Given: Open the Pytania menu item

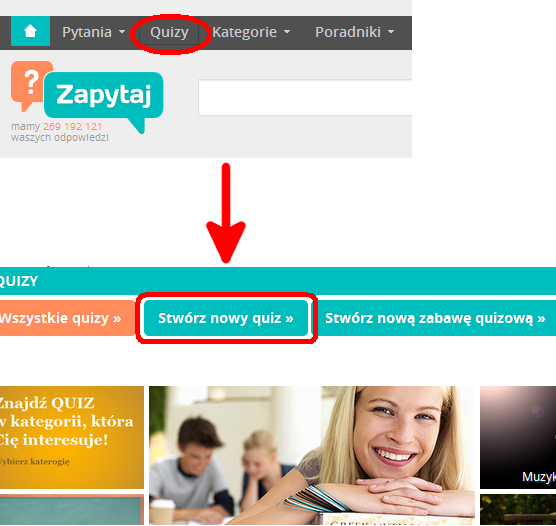Looking at the screenshot, I should [x=87, y=32].
